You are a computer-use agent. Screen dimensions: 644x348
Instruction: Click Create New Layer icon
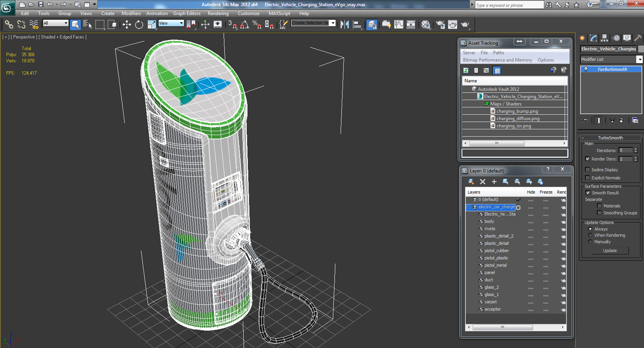471,181
